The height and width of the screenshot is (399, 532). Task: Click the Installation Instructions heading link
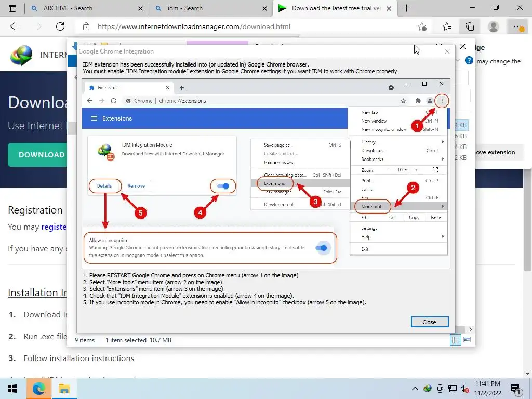(37, 292)
